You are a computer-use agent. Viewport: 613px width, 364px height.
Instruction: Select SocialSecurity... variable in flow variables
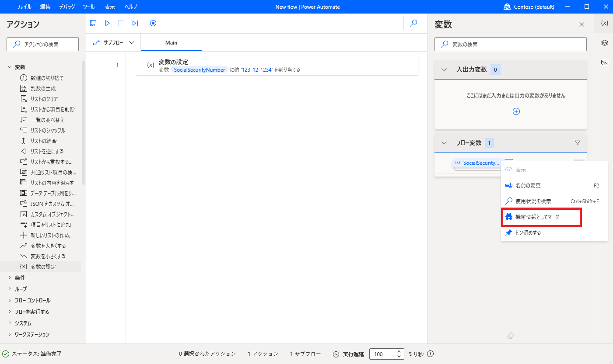click(477, 163)
